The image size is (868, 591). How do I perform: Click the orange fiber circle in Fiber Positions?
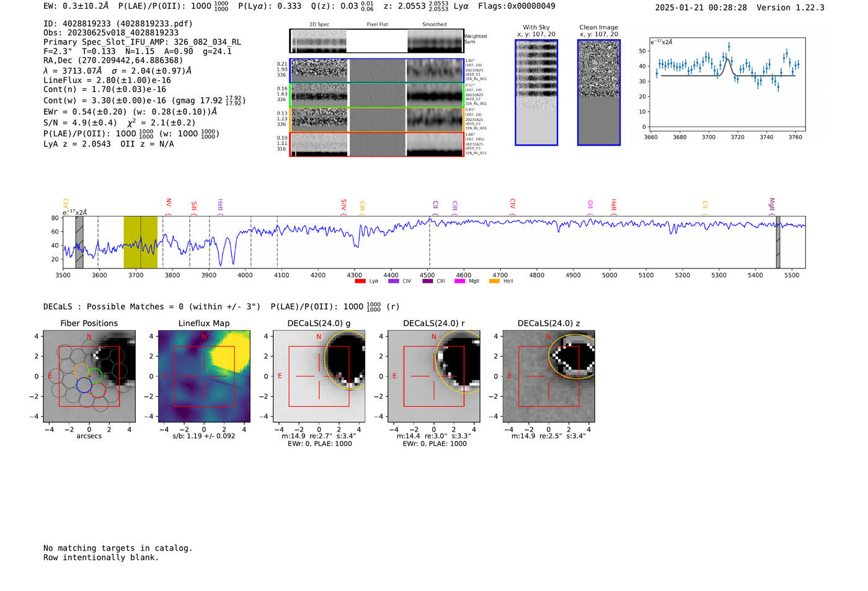pyautogui.click(x=81, y=371)
